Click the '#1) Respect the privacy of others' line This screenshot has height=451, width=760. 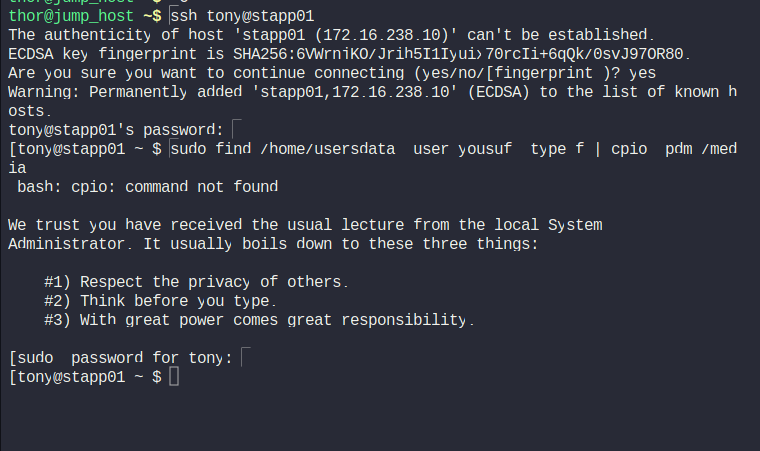pos(196,282)
